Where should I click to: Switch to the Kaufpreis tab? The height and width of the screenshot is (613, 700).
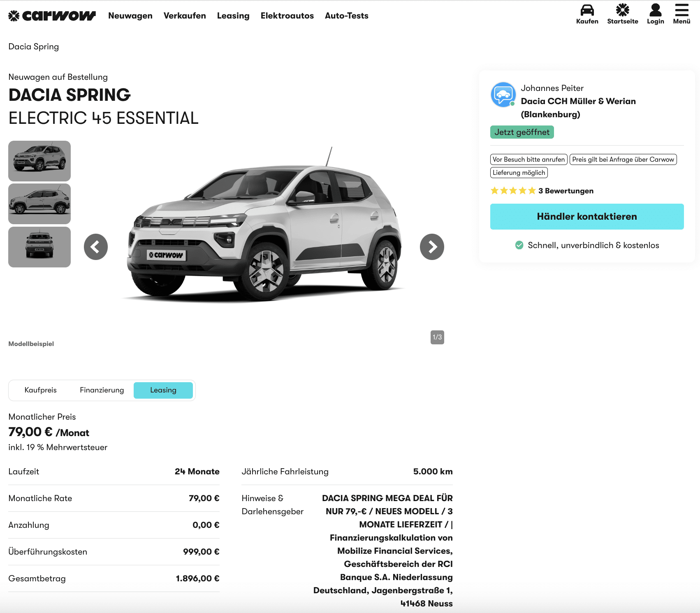(x=40, y=390)
